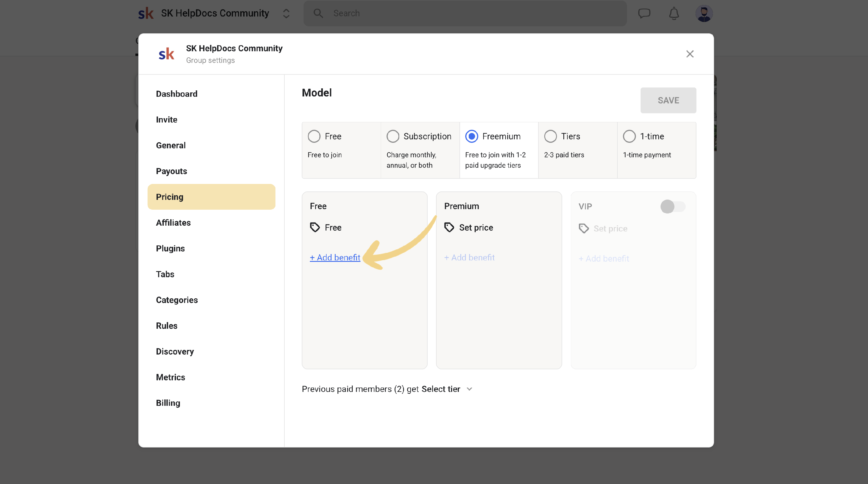Viewport: 868px width, 484px height.
Task: Open the community switcher arrows
Action: coord(286,14)
